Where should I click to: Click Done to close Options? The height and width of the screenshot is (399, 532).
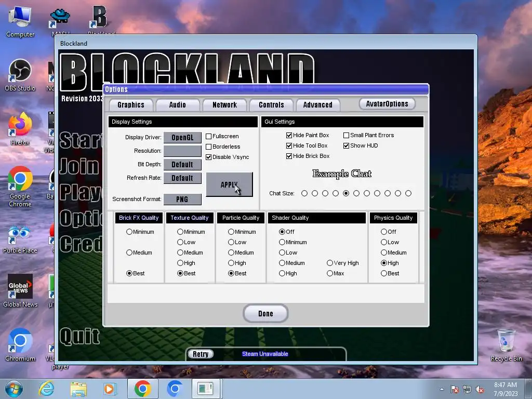click(265, 313)
